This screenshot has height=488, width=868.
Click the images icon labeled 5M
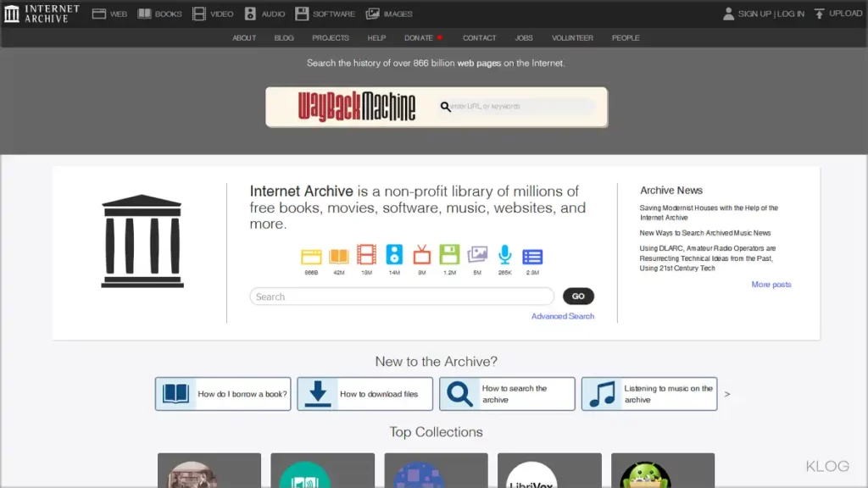point(477,254)
